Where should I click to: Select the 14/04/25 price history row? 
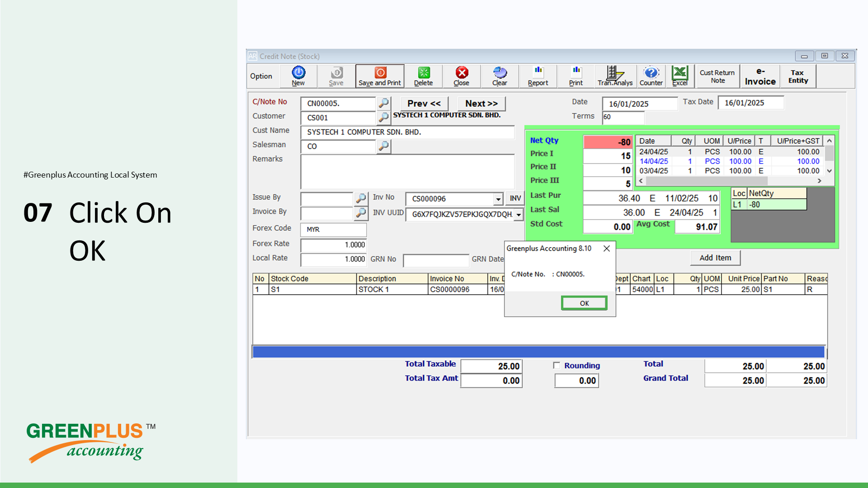(731, 161)
